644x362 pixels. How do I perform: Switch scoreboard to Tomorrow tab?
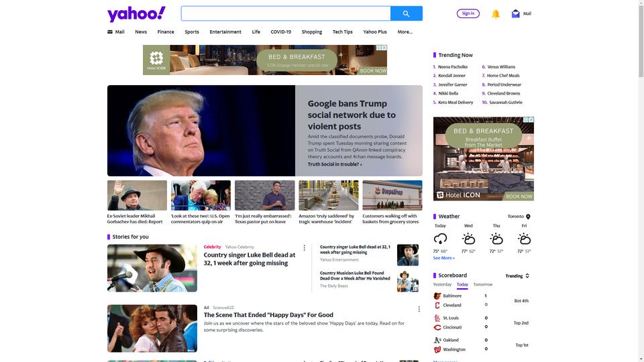[x=482, y=284]
